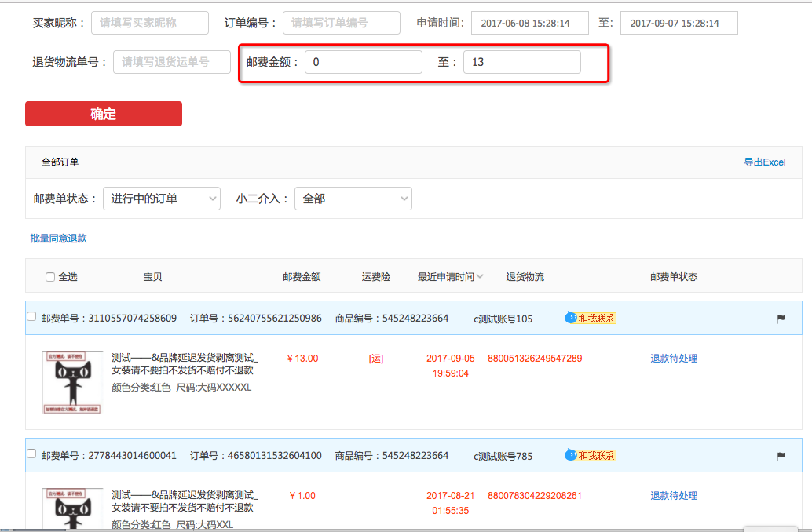Image resolution: width=812 pixels, height=532 pixels.
Task: Click sort arrow beside 最近申请时间
Action: pyautogui.click(x=480, y=277)
